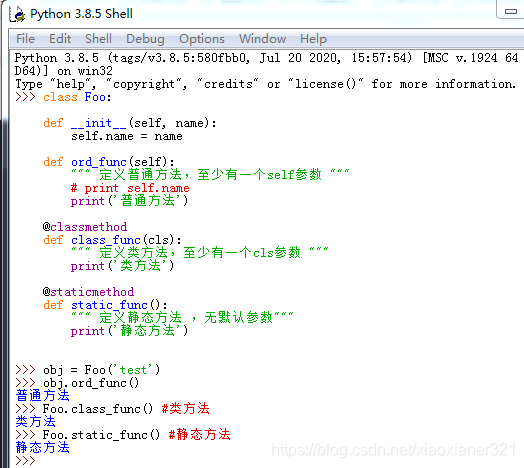Open the Options menu
This screenshot has height=468, width=524.
[x=202, y=39]
